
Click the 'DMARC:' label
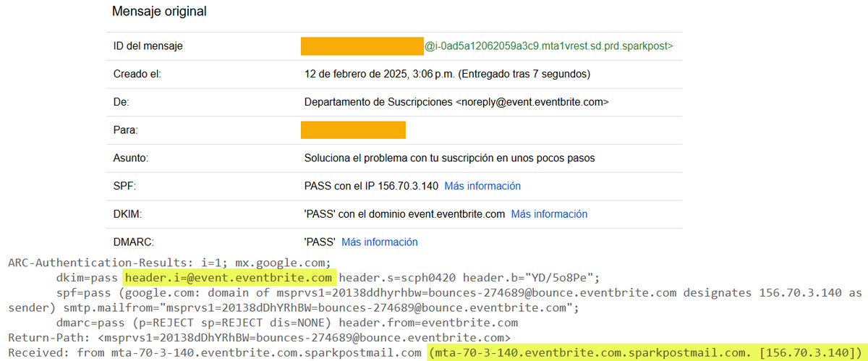(135, 242)
